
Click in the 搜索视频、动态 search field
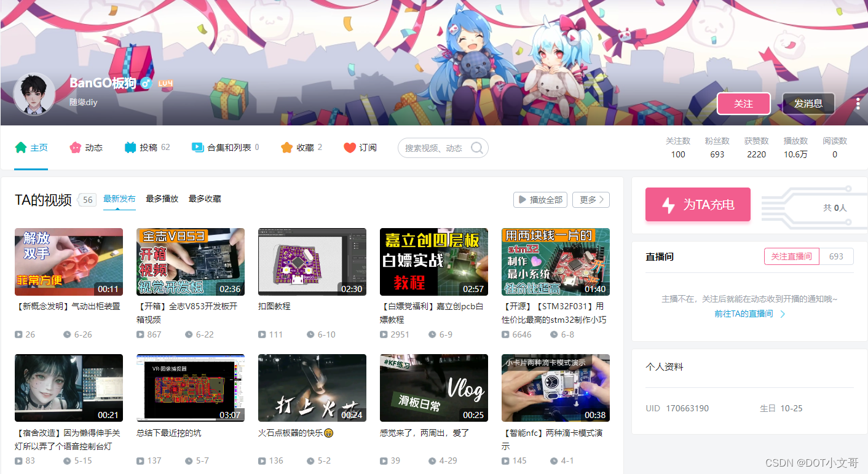(x=443, y=148)
